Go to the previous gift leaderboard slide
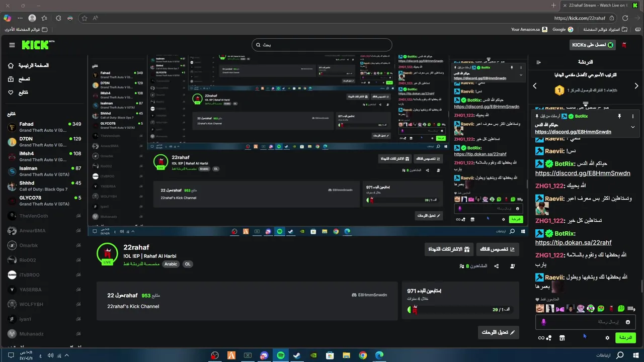Viewport: 644px width, 362px height. tap(535, 86)
